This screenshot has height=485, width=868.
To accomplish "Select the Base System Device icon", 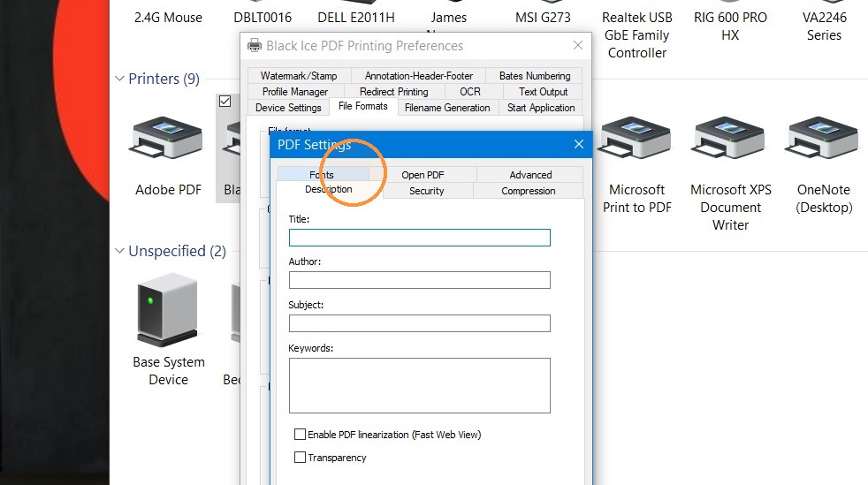I will (167, 310).
